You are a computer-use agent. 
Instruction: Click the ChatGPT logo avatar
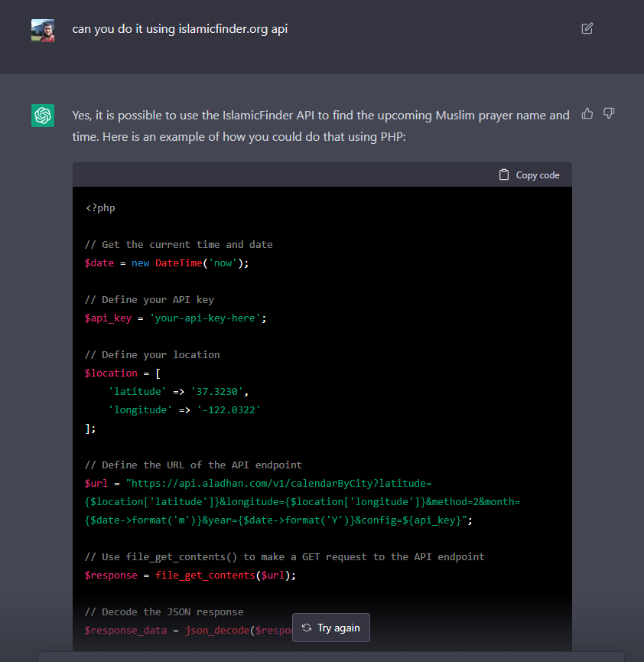click(x=43, y=116)
